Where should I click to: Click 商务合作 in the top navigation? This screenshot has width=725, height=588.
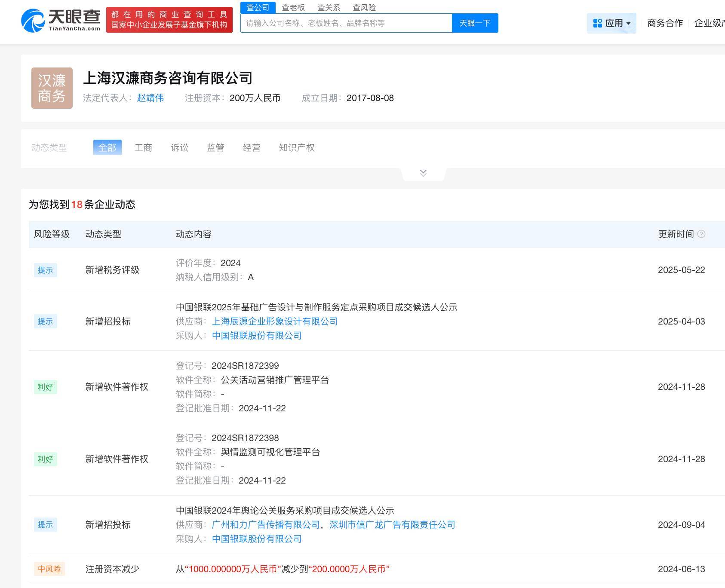tap(665, 23)
